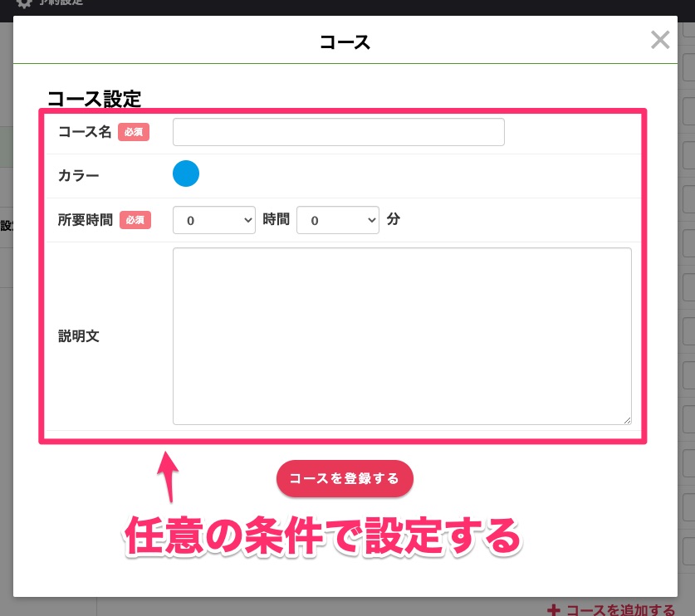This screenshot has height=616, width=695.
Task: Focus the コース名 text input
Action: (338, 132)
